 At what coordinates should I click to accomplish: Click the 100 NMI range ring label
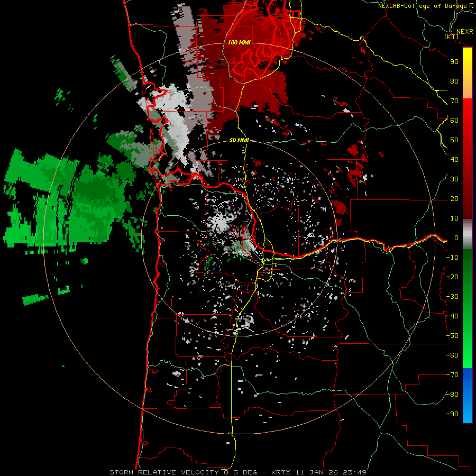coord(239,42)
